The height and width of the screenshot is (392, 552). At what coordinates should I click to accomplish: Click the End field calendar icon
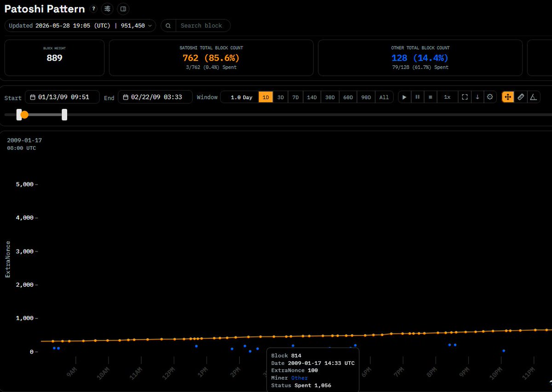126,97
